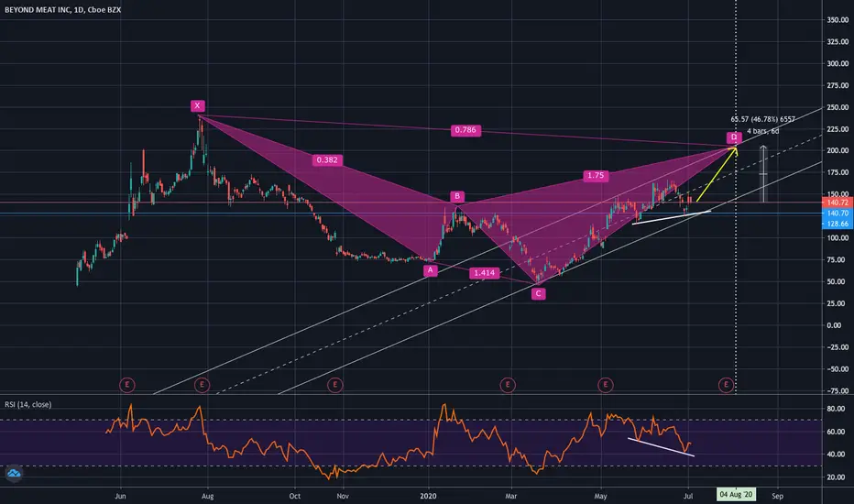Click the 1.414 ratio label
The width and height of the screenshot is (854, 504).
click(484, 273)
